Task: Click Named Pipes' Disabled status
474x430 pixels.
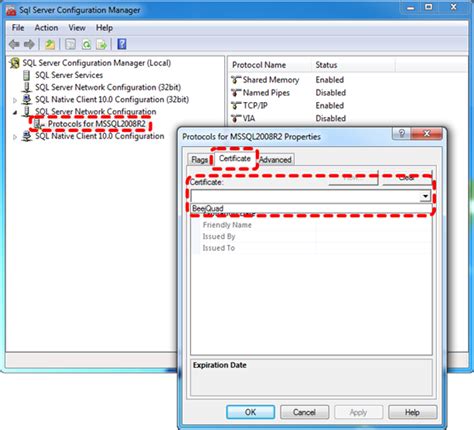Action: tap(331, 93)
